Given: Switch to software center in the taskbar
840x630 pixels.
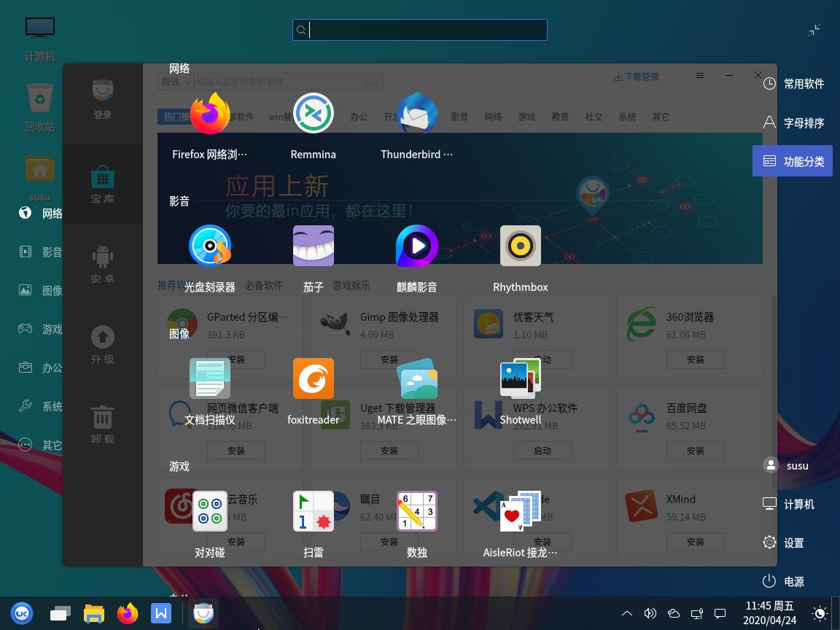Looking at the screenshot, I should [203, 613].
